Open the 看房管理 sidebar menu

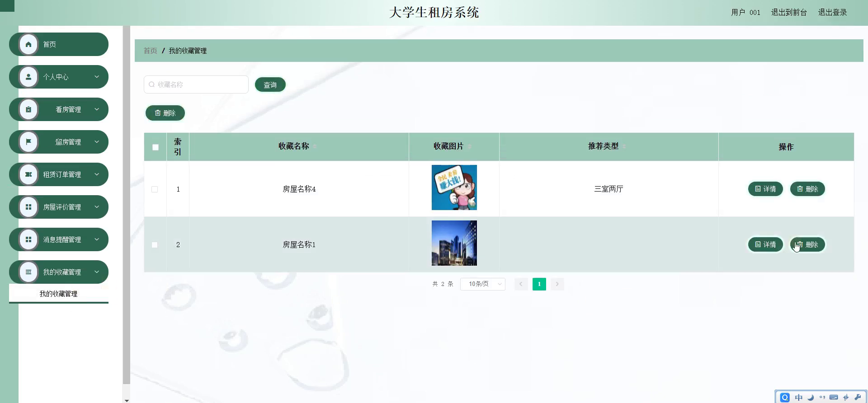[59, 109]
